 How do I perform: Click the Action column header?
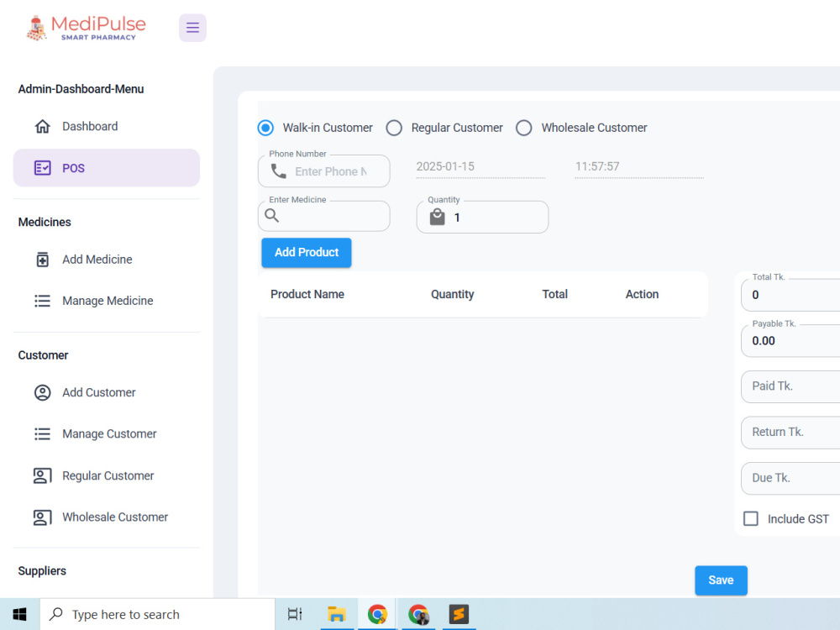click(642, 294)
